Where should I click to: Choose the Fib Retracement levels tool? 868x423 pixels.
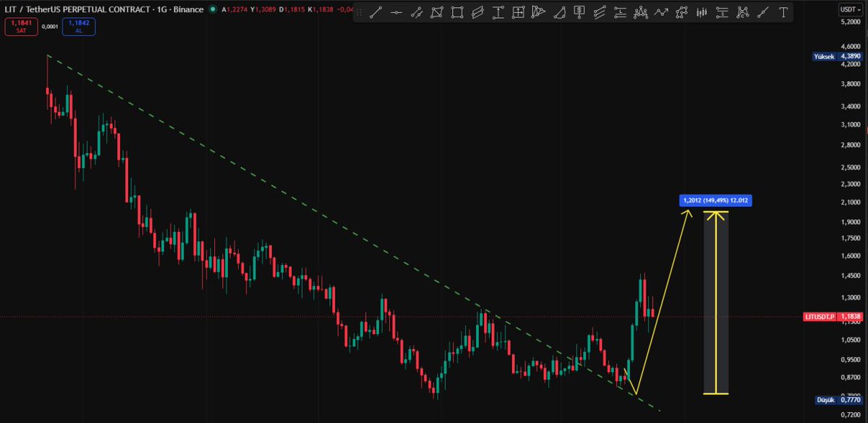[x=619, y=12]
